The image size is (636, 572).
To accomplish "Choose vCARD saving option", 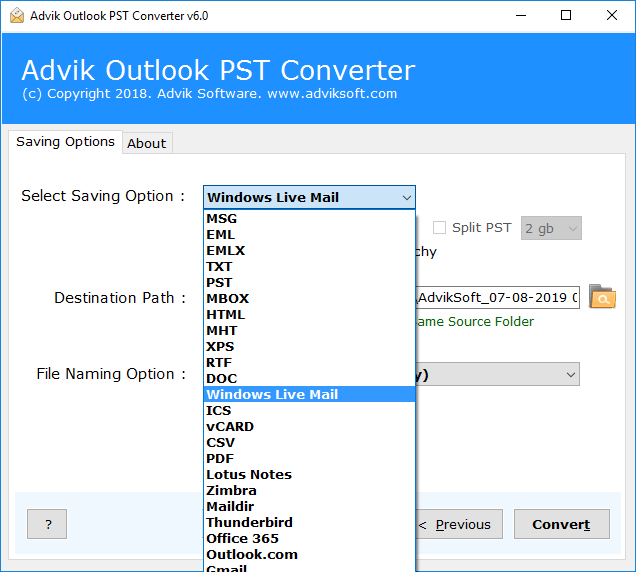I will 309,426.
